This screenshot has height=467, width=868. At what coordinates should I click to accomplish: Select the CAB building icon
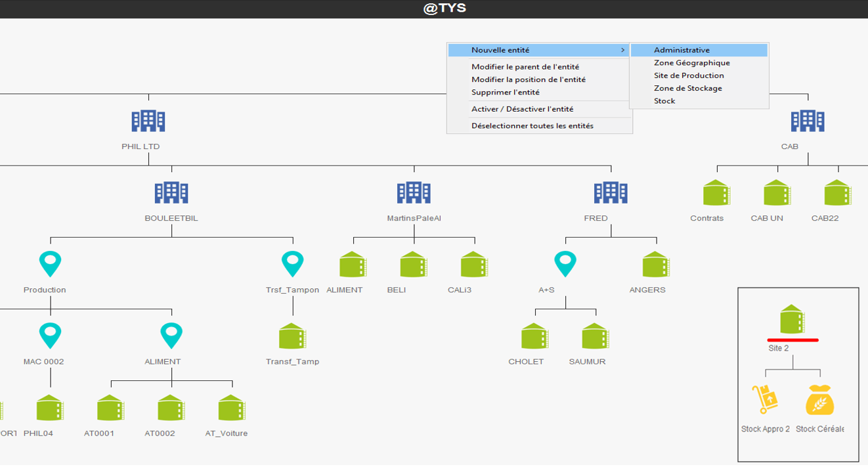pyautogui.click(x=808, y=121)
